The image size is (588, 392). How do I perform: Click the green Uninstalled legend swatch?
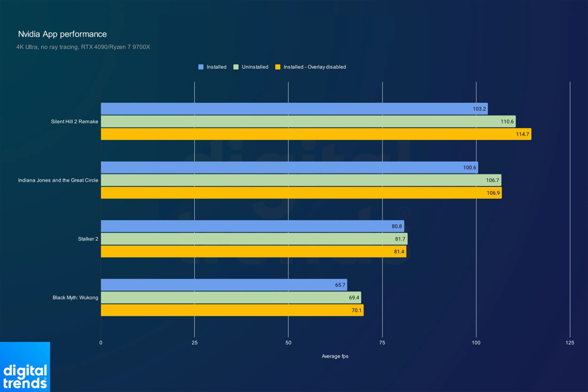(x=236, y=67)
